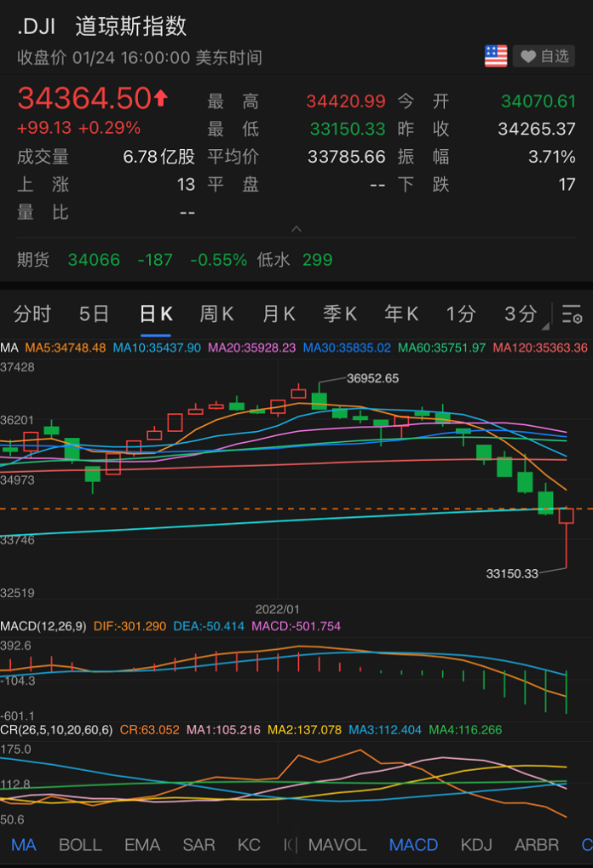Screen dimensions: 593x868
Task: Tap the 昨收 value 34265.37
Action: [537, 129]
